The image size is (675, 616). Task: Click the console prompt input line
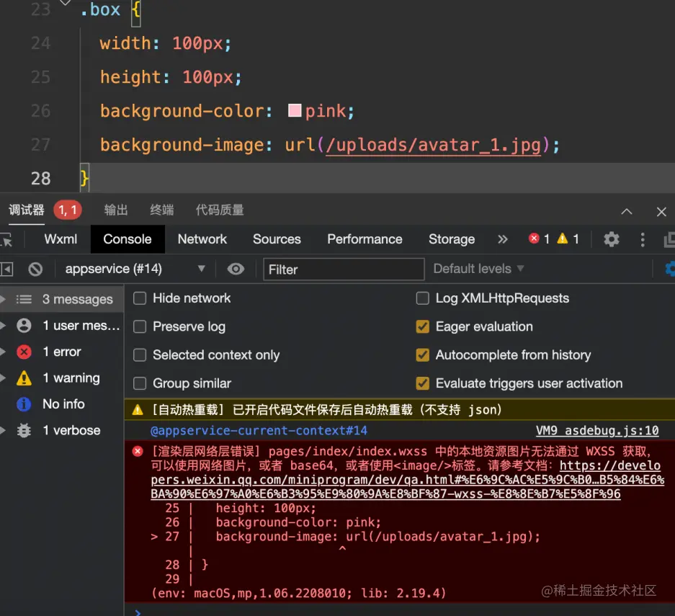pyautogui.click(x=401, y=612)
